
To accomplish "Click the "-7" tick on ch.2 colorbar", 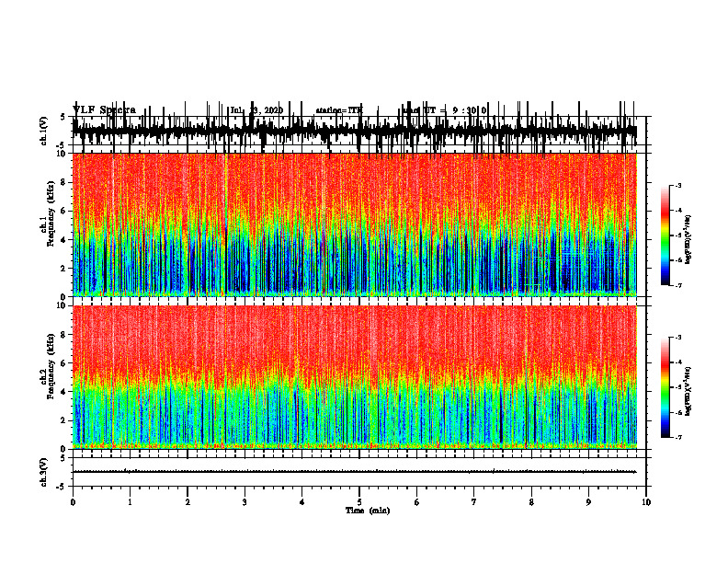I will click(678, 437).
